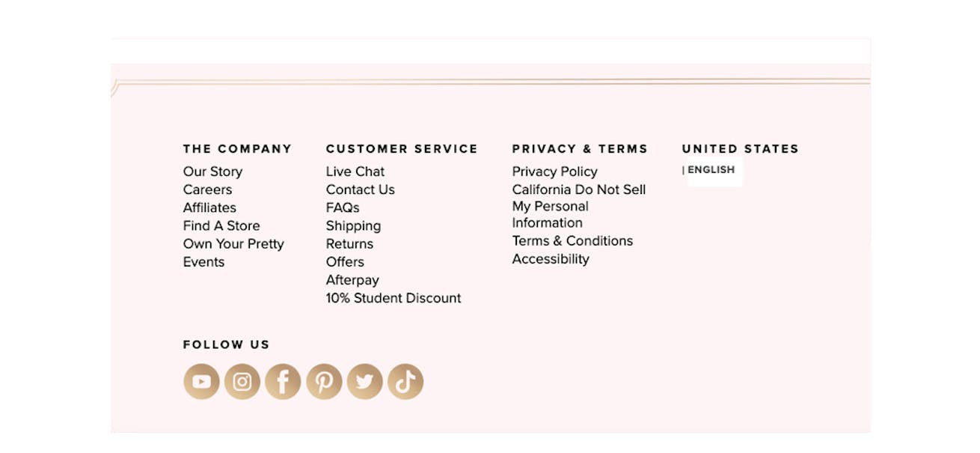
Task: Click the Facebook round icon
Action: (x=283, y=382)
